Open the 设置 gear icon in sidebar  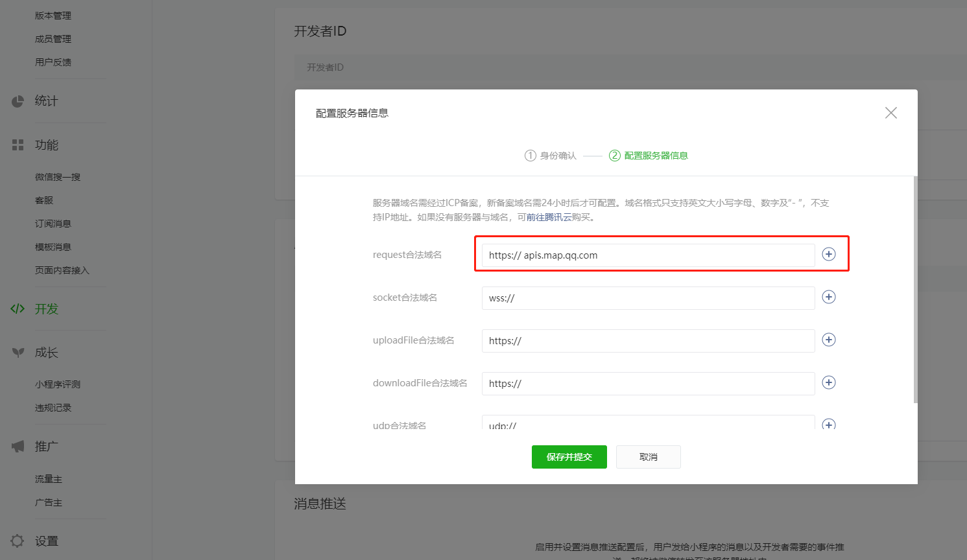click(18, 541)
